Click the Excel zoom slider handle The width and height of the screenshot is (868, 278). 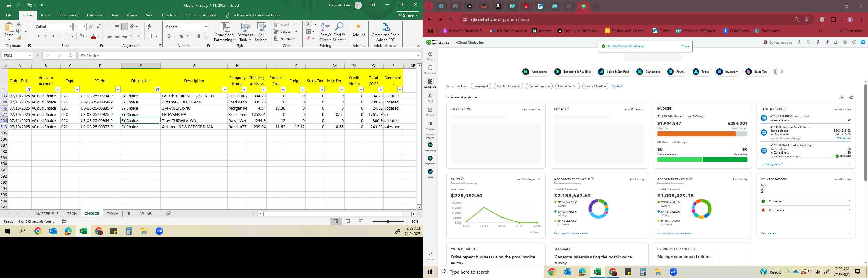point(388,221)
